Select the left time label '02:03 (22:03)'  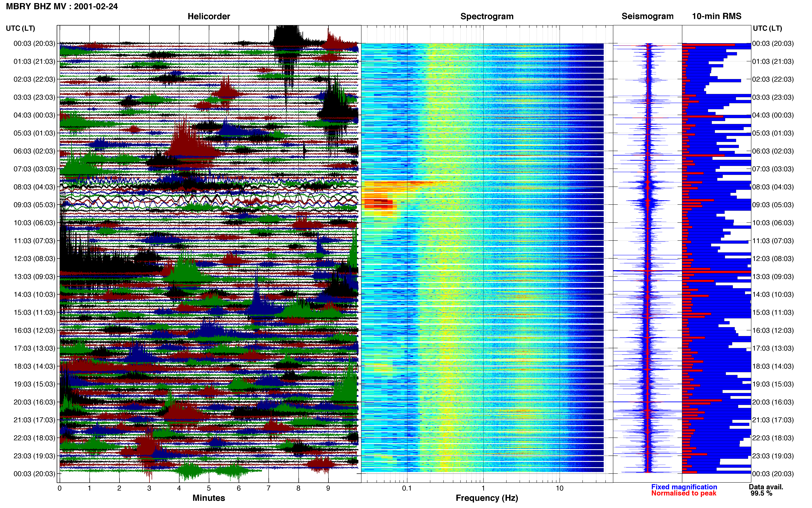[x=34, y=79]
